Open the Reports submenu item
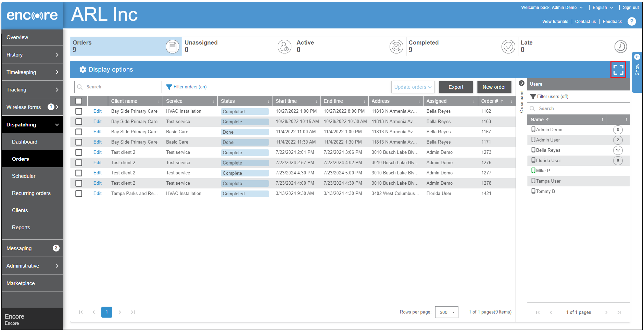 [32, 228]
